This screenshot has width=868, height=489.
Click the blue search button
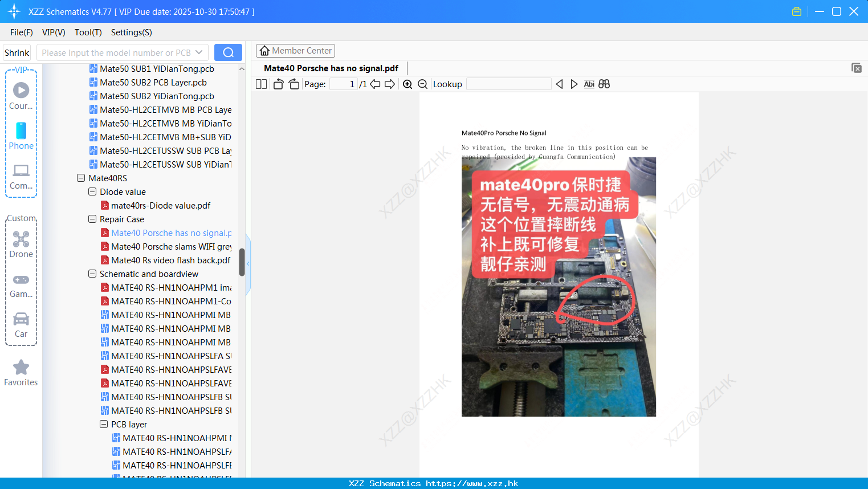pyautogui.click(x=228, y=52)
